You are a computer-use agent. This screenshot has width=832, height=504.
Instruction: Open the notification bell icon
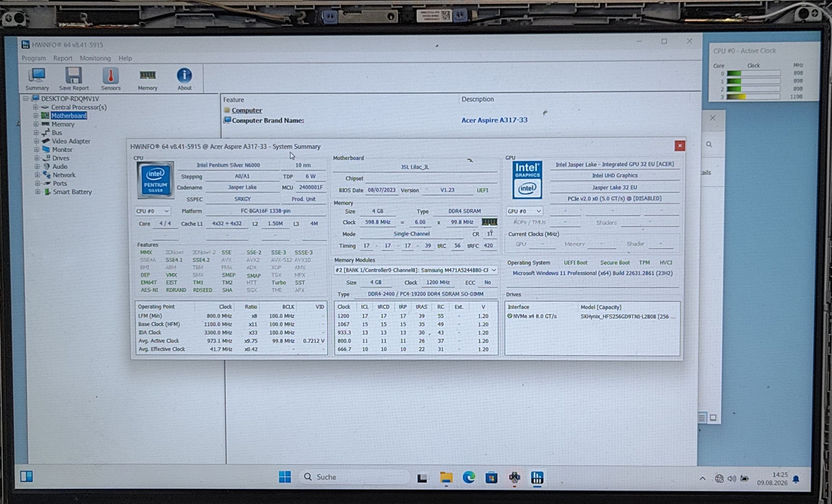click(x=796, y=479)
